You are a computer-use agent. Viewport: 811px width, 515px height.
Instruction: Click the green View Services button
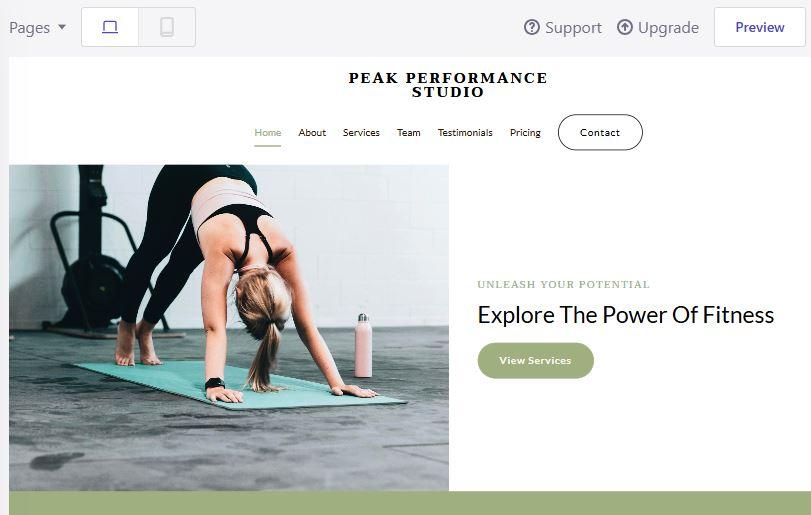535,360
